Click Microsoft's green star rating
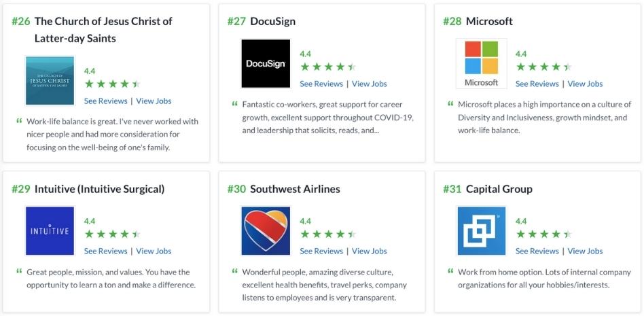Image resolution: width=644 pixels, height=316 pixels. pos(543,67)
